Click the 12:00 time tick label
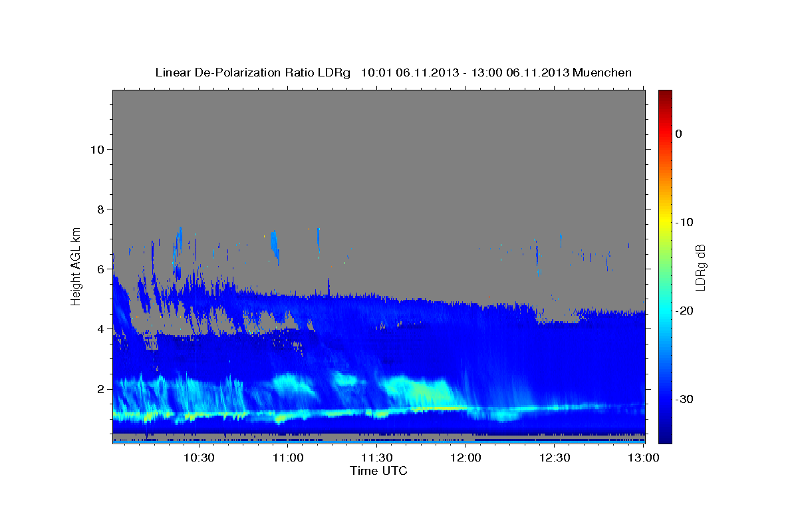The height and width of the screenshot is (532, 798). pyautogui.click(x=465, y=458)
